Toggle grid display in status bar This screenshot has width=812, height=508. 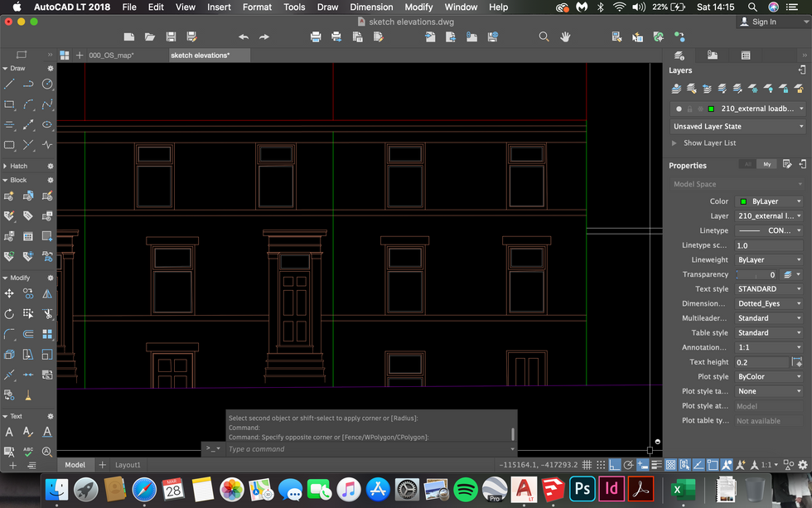click(587, 465)
